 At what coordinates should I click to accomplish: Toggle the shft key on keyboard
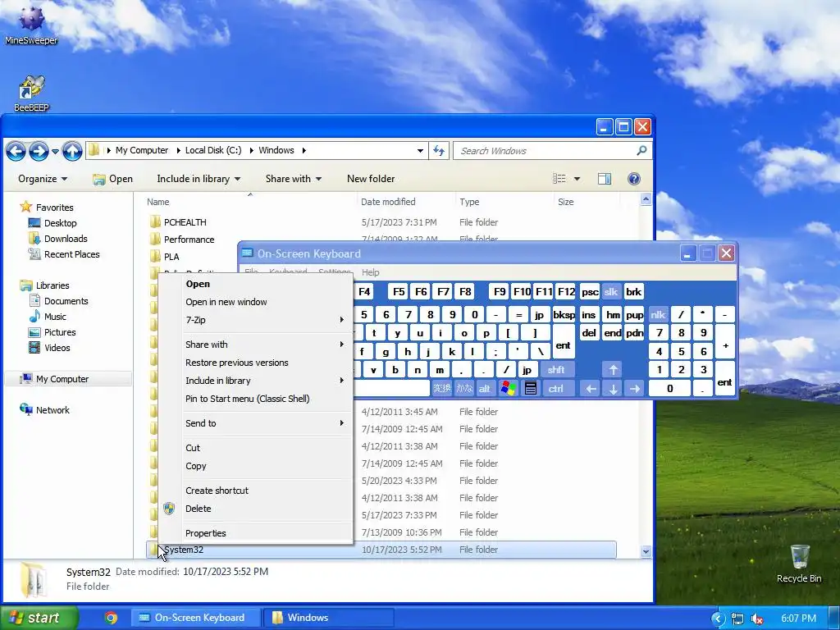tap(556, 369)
